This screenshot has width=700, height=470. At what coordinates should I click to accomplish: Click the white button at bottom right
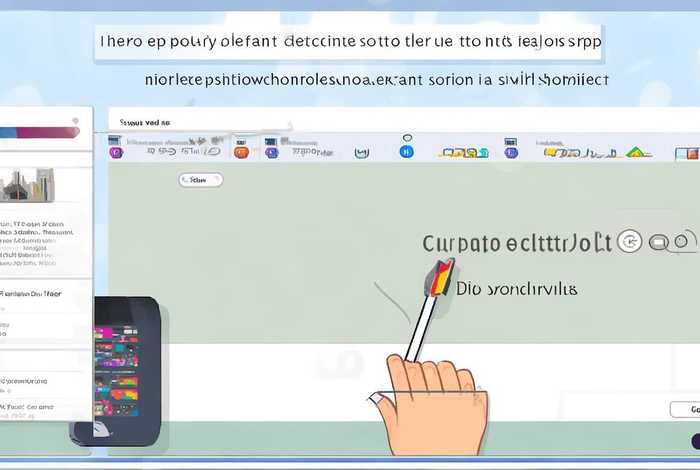pos(684,410)
